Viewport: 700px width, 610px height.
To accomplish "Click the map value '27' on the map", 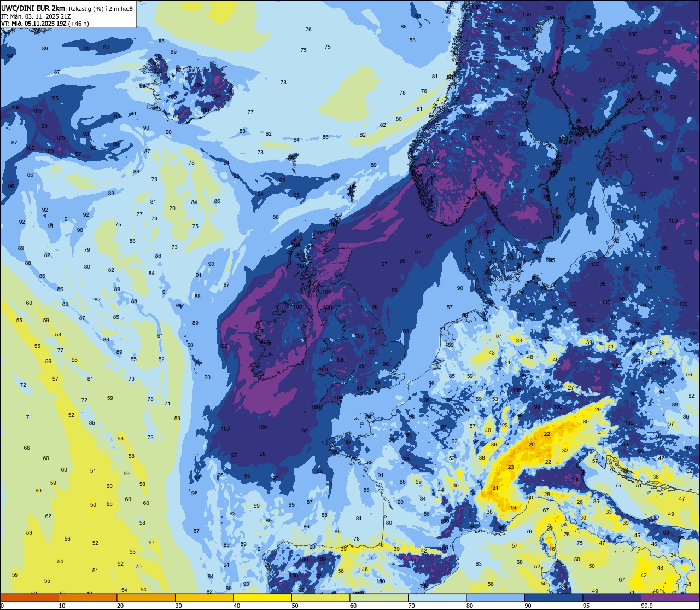I will [x=571, y=388].
